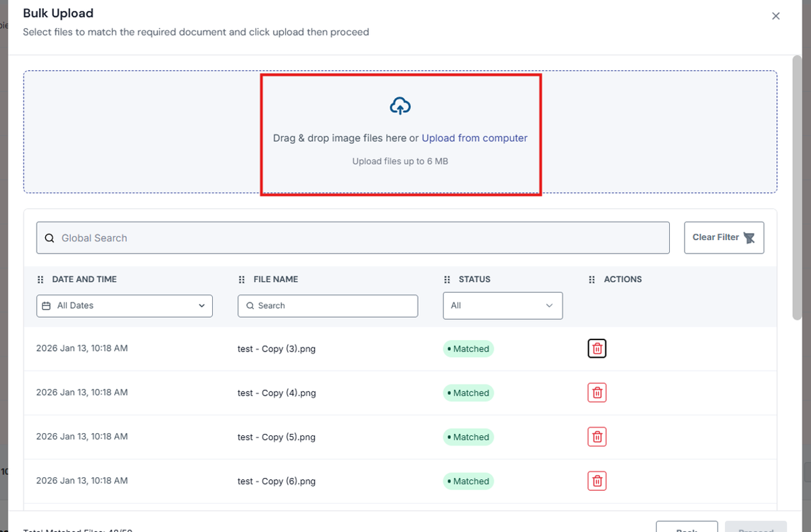Click the STATUS column header
This screenshot has width=811, height=532.
[x=474, y=279]
